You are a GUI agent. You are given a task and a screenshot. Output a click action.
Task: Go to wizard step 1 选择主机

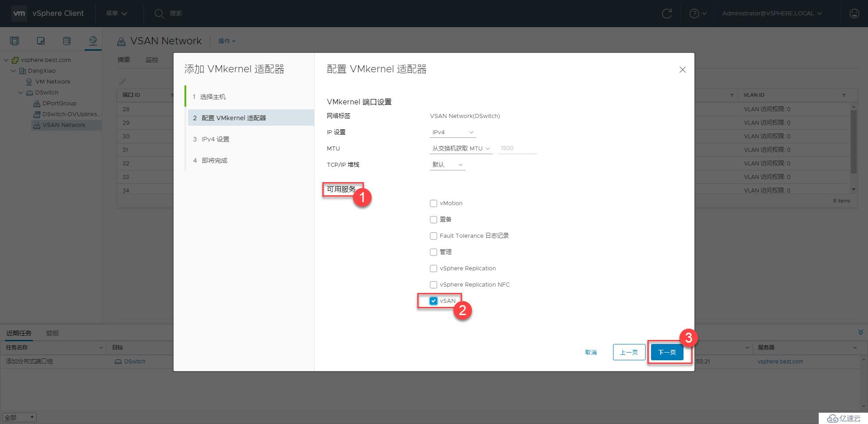[x=250, y=97]
